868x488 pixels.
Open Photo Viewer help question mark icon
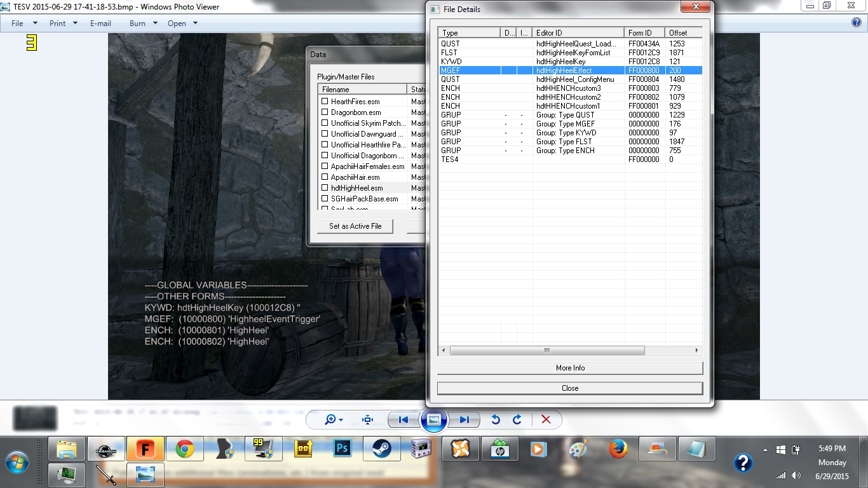856,23
